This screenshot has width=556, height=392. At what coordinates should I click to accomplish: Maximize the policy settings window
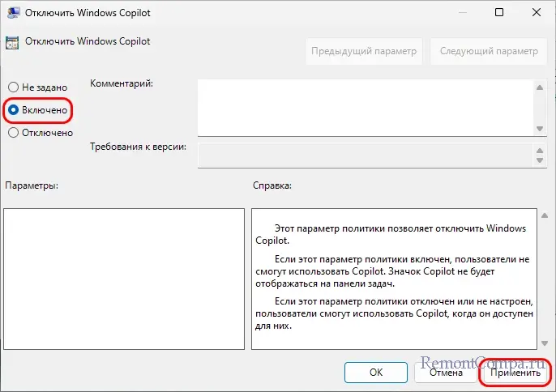[x=499, y=12]
